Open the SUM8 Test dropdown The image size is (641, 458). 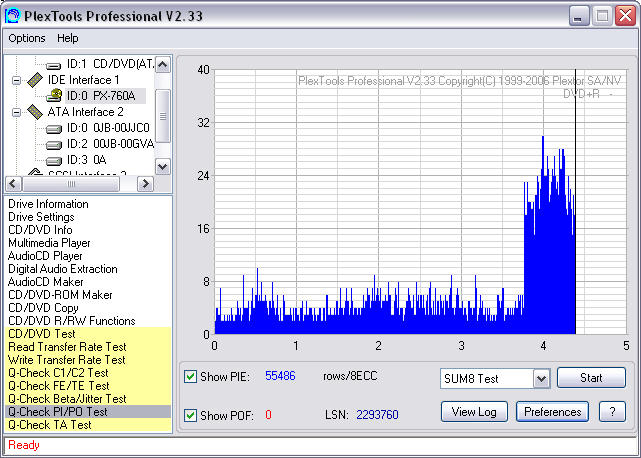point(541,379)
